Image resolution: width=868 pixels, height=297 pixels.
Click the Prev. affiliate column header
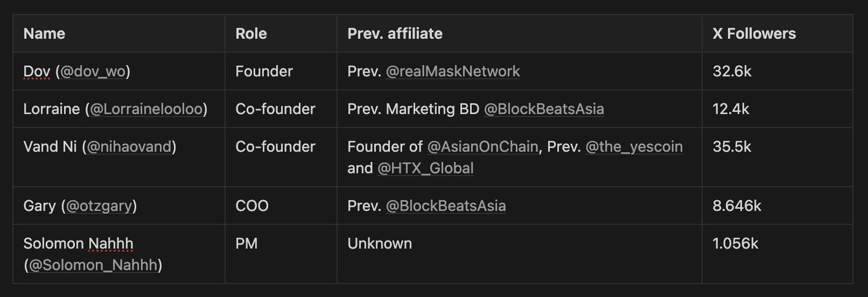click(395, 34)
